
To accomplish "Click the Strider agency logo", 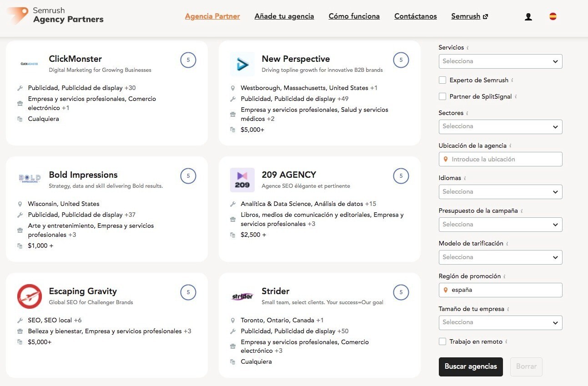I will click(x=242, y=296).
